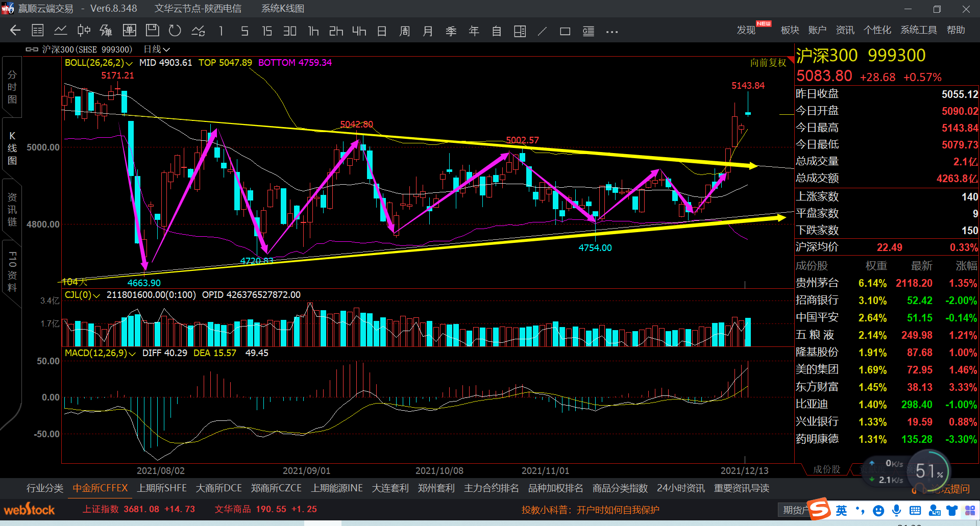Click the Sogou microphone voice input icon
The width and height of the screenshot is (980, 526).
tap(896, 510)
